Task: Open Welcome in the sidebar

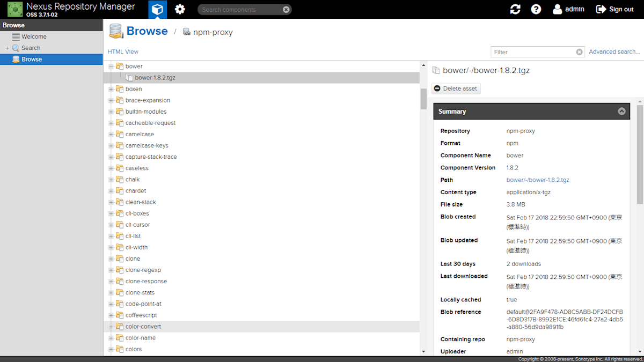Action: (x=52, y=36)
